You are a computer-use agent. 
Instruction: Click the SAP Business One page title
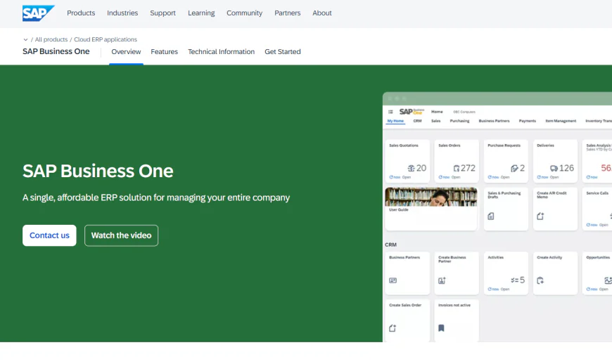(56, 51)
